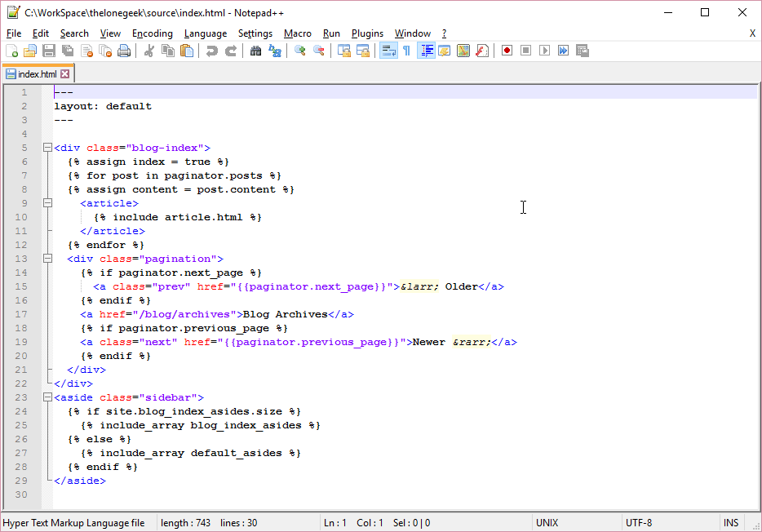Viewport: 762px width, 532px height.
Task: Open the Find dialog via binoculars icon
Action: click(x=255, y=50)
